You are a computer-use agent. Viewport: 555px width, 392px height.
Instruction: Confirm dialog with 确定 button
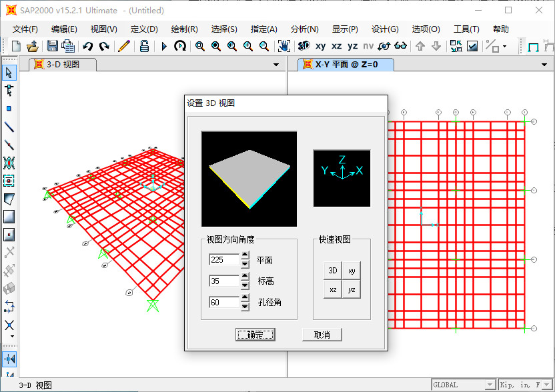255,334
